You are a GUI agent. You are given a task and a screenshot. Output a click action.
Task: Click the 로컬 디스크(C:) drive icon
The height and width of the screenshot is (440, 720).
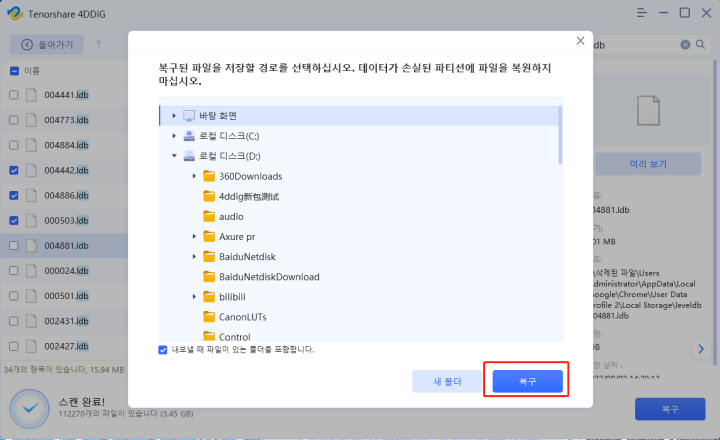pyautogui.click(x=189, y=136)
